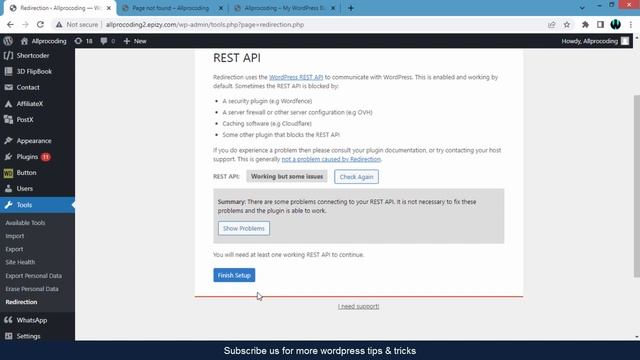640x360 pixels.
Task: Close the My WordPress Blog tab
Action: (x=333, y=8)
